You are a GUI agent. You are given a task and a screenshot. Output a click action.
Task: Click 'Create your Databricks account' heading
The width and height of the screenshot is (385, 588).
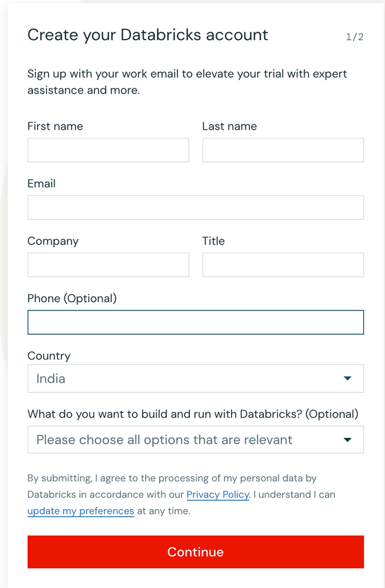pos(148,35)
